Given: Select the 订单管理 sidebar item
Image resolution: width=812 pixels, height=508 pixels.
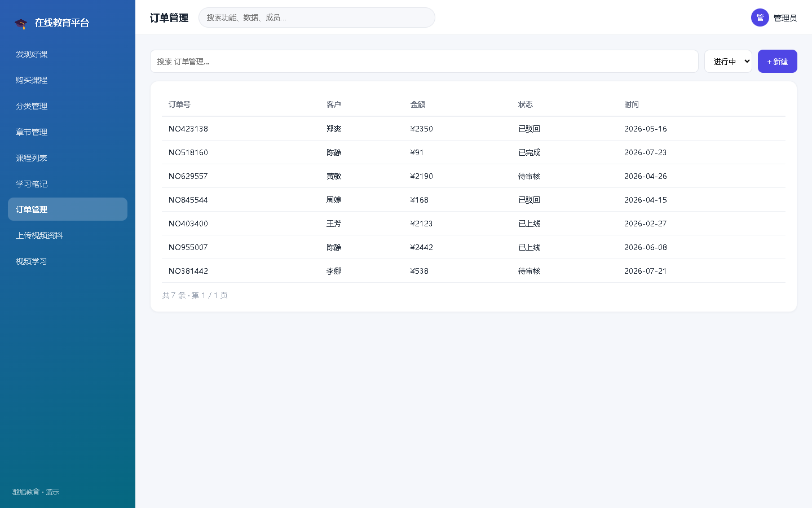Looking at the screenshot, I should pyautogui.click(x=68, y=209).
